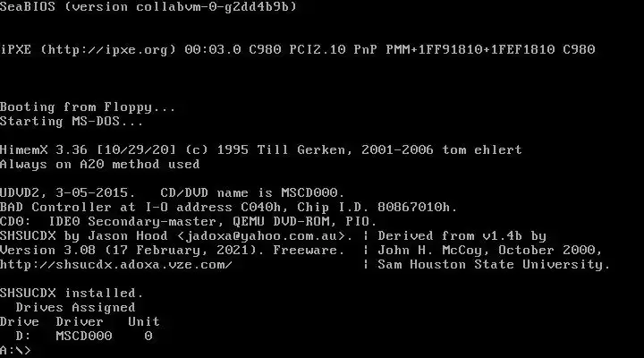Click 'Sam Houston State University' text
The height and width of the screenshot is (358, 644).
[494, 265]
